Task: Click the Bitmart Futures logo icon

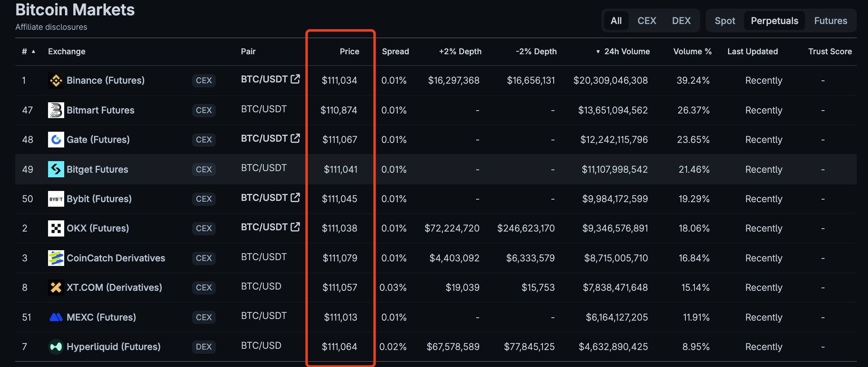Action: pos(56,110)
